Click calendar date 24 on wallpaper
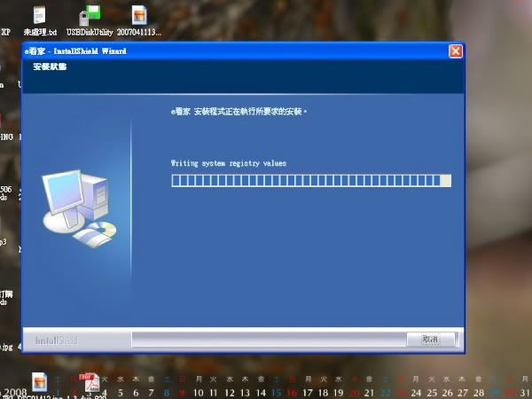The width and height of the screenshot is (532, 399). click(416, 393)
